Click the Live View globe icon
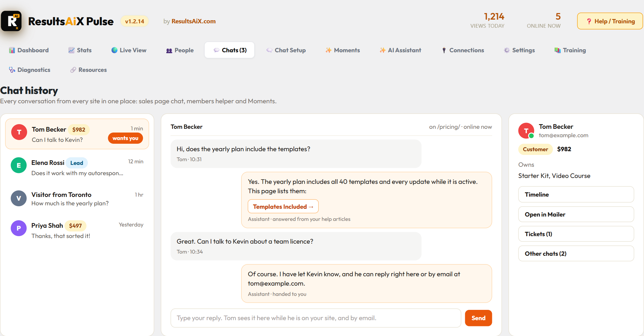 click(x=114, y=50)
